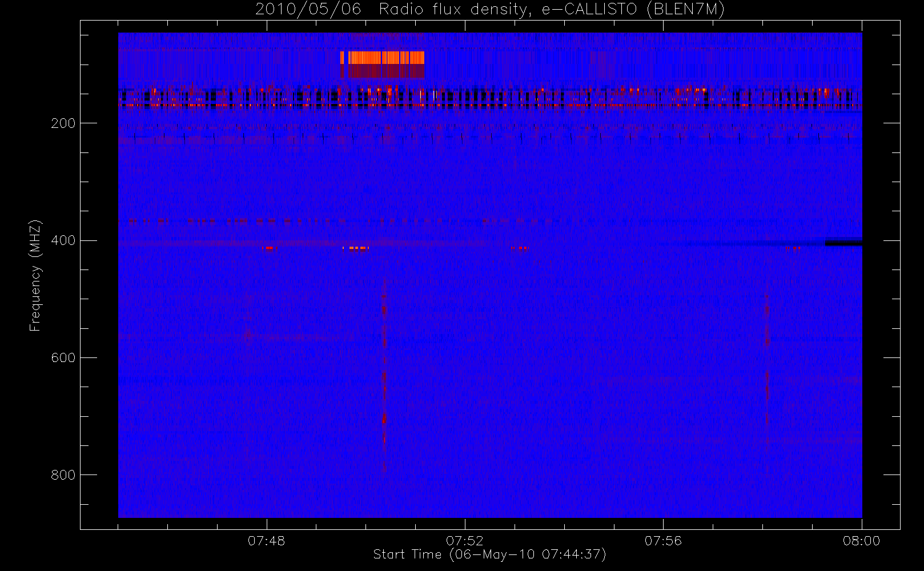Click the 'Frequency (MHZ)' axis label
This screenshot has width=924, height=571.
[x=35, y=275]
